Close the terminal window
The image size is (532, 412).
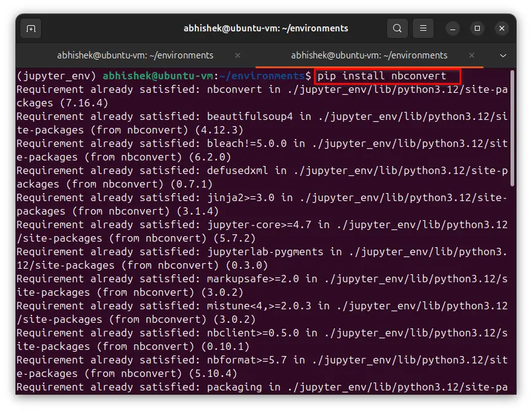click(x=501, y=28)
